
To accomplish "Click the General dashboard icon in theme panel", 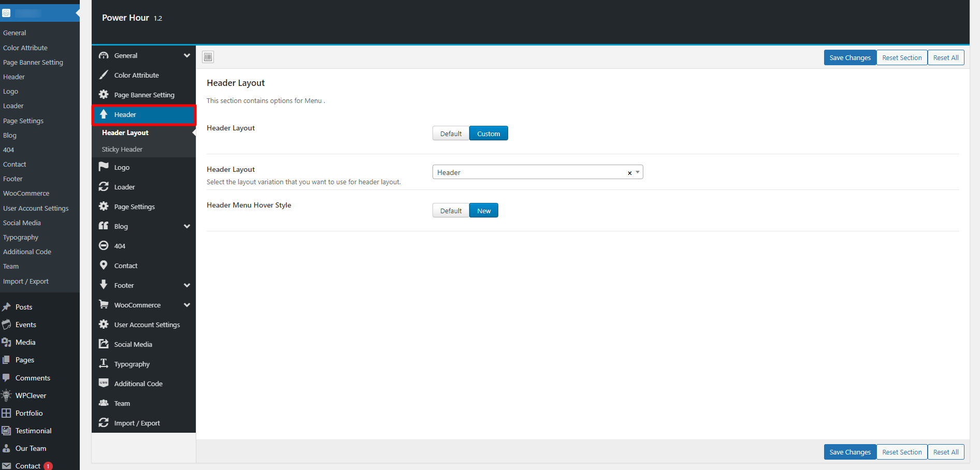I will coord(104,55).
